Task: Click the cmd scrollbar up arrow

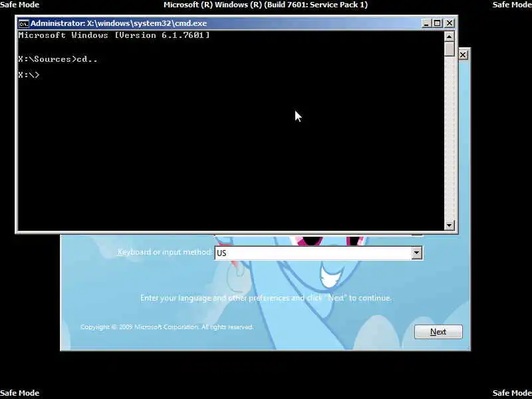Action: (x=450, y=37)
